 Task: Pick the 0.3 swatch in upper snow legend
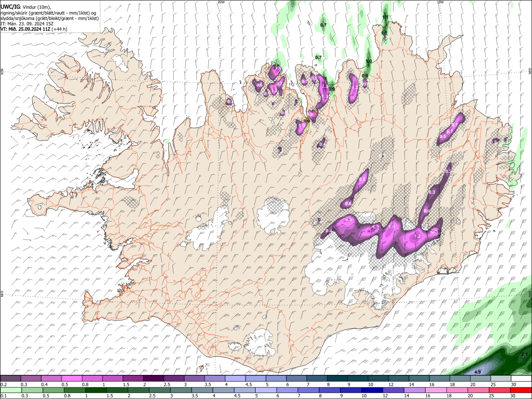pos(31,379)
